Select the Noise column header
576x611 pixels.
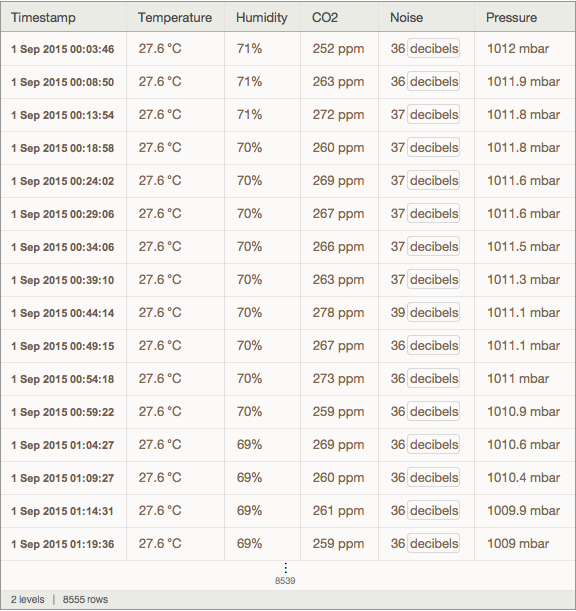406,18
